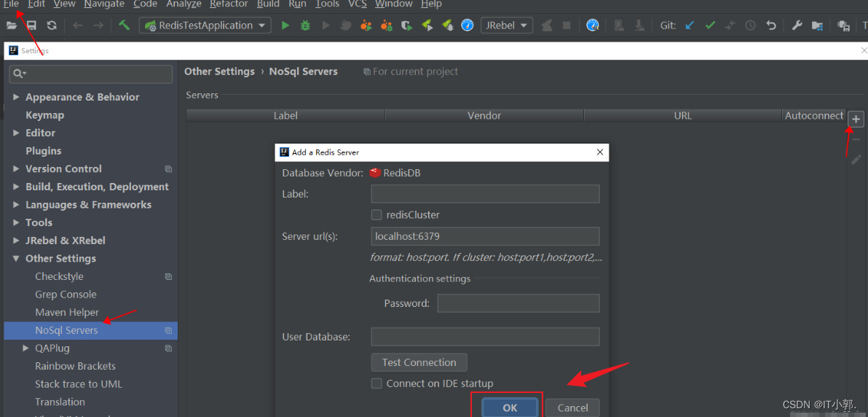Open the Navigate menu
This screenshot has width=868, height=417.
coord(104,4)
